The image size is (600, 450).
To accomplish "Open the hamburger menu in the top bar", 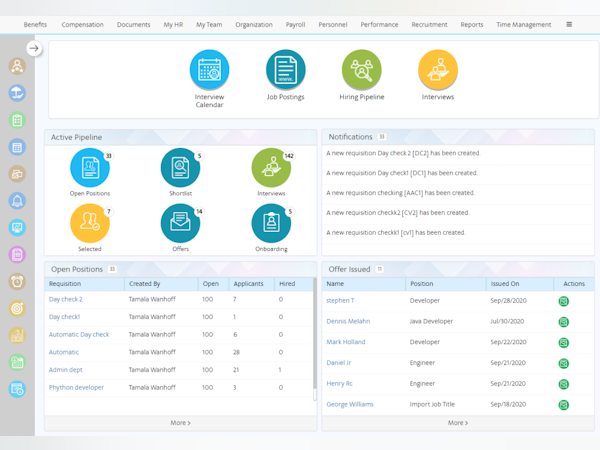I will (x=569, y=24).
